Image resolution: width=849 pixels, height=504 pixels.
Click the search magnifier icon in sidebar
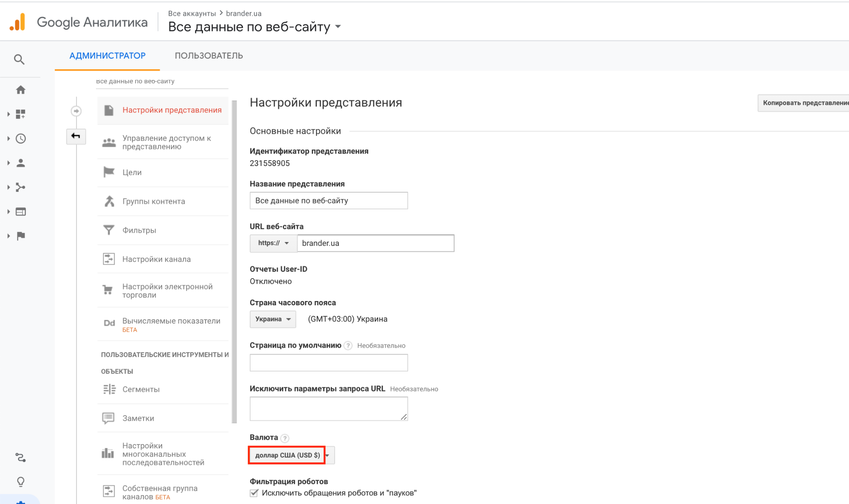pos(19,59)
